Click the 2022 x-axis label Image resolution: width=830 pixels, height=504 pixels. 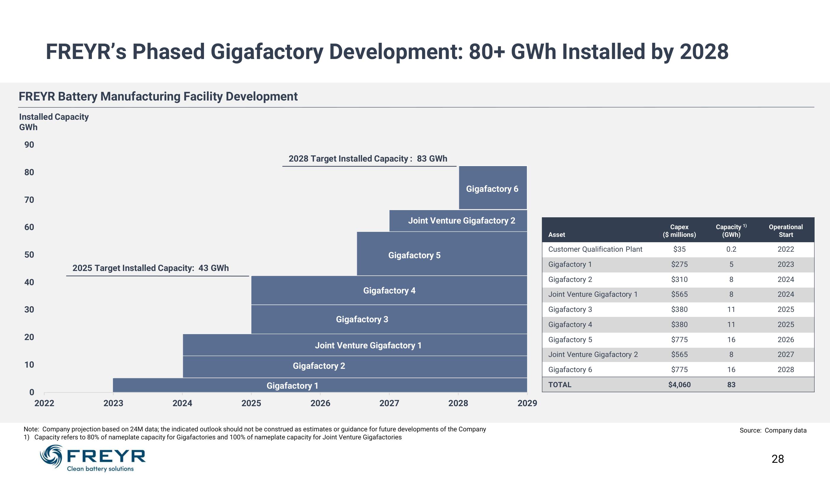44,403
